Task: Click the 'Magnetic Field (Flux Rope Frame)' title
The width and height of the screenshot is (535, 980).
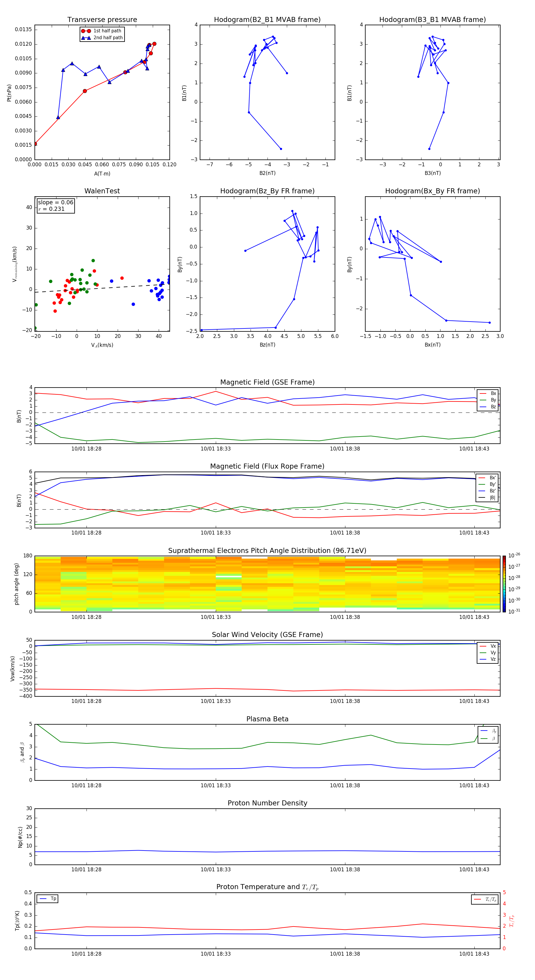Action: [267, 466]
